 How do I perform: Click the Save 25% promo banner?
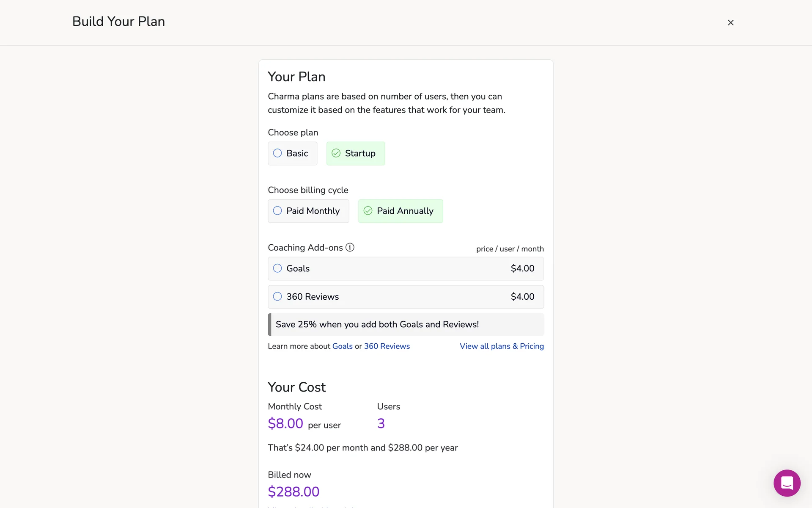(x=406, y=324)
